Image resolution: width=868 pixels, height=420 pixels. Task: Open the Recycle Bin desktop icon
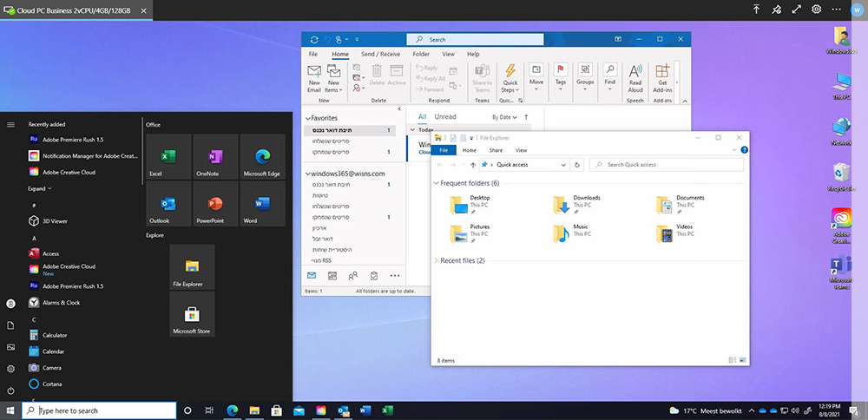pos(841,178)
